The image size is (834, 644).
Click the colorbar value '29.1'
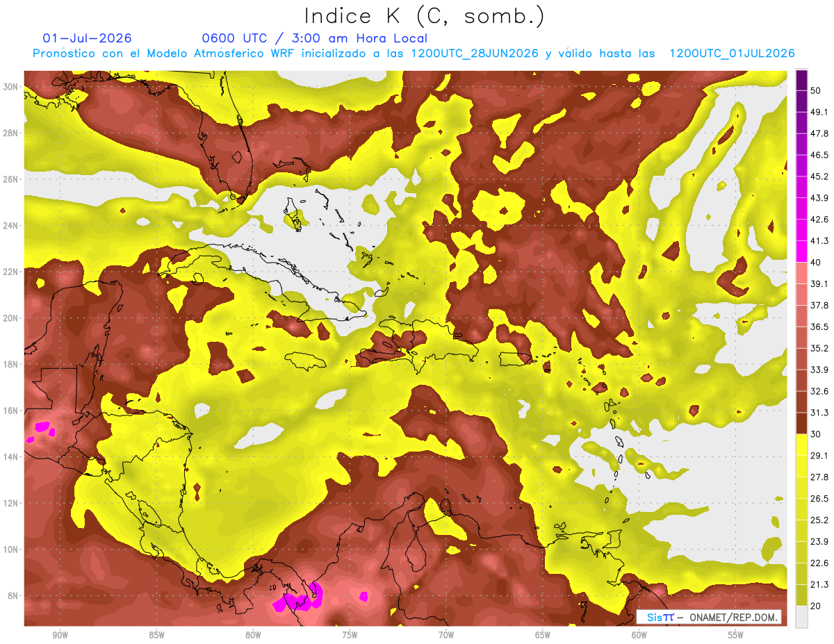(819, 456)
